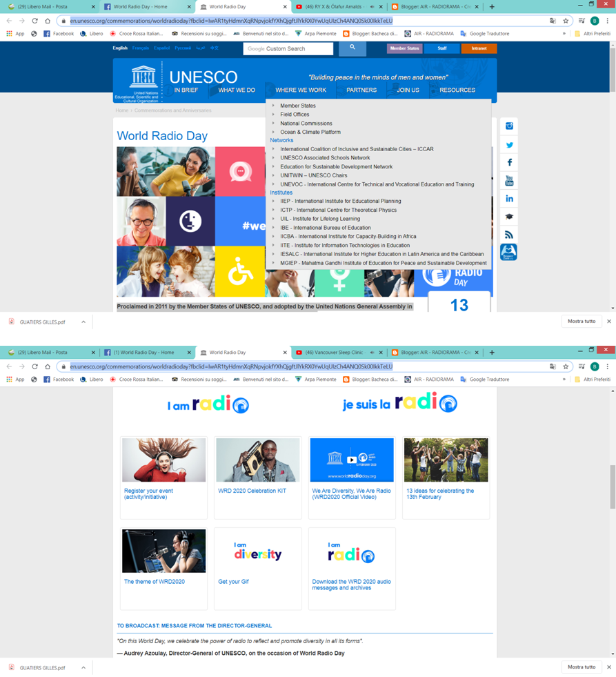
Task: Select Member States in Where We Work dropdown
Action: [x=298, y=106]
